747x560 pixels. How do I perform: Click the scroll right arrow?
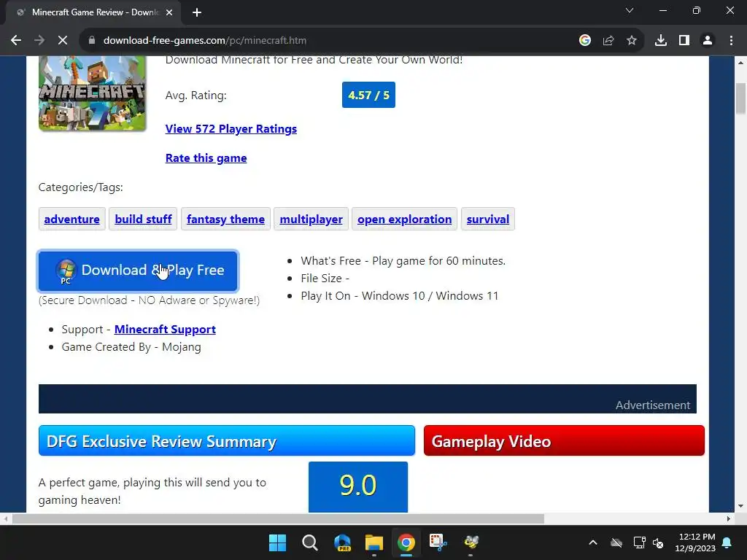coord(729,518)
